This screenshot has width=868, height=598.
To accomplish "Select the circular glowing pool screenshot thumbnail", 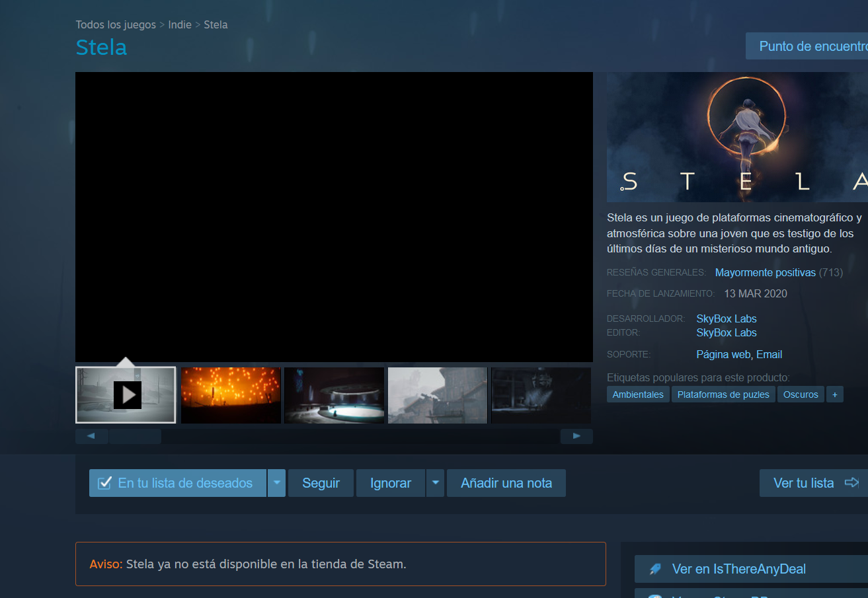I will (335, 395).
